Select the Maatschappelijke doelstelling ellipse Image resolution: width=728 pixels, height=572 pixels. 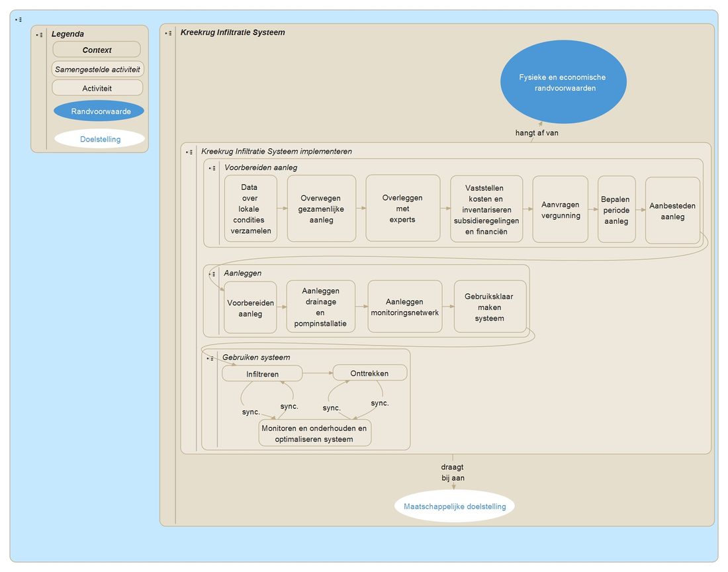454,506
